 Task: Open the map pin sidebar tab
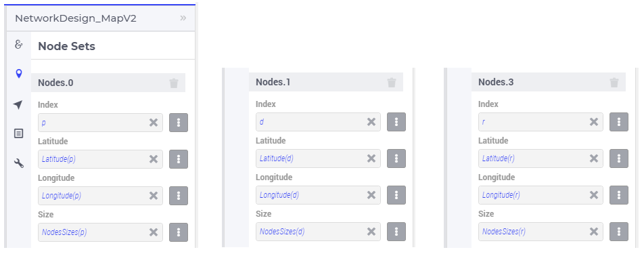coord(18,74)
